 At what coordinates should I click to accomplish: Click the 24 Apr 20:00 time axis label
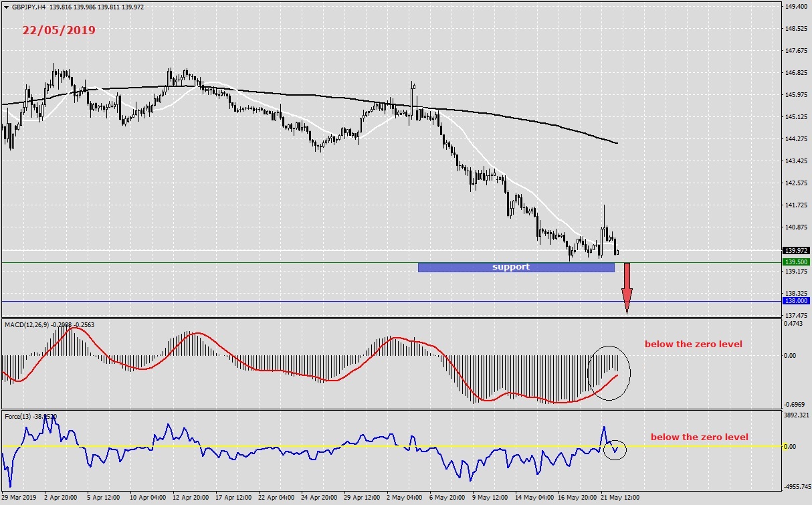[318, 498]
